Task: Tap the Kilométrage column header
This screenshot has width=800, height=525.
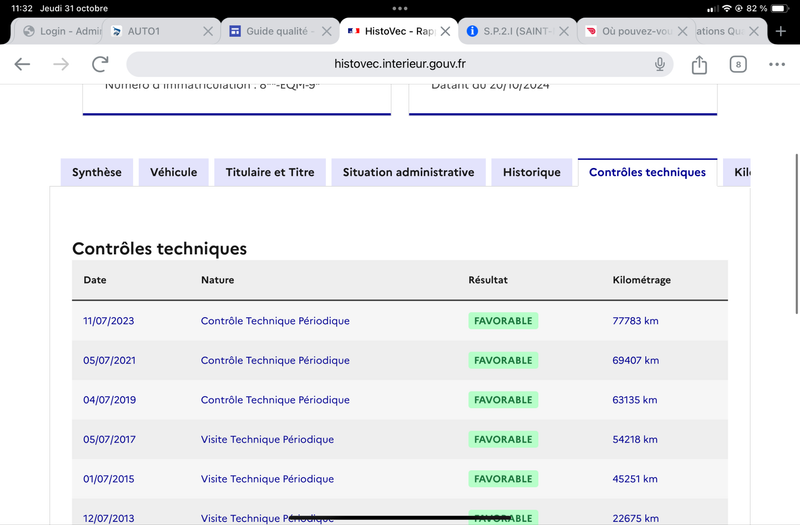Action: tap(641, 280)
